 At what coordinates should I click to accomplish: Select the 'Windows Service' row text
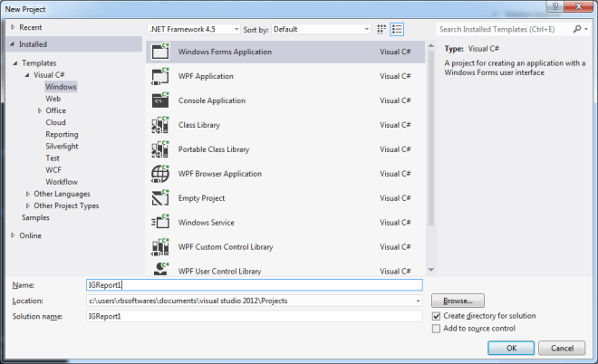click(x=207, y=223)
